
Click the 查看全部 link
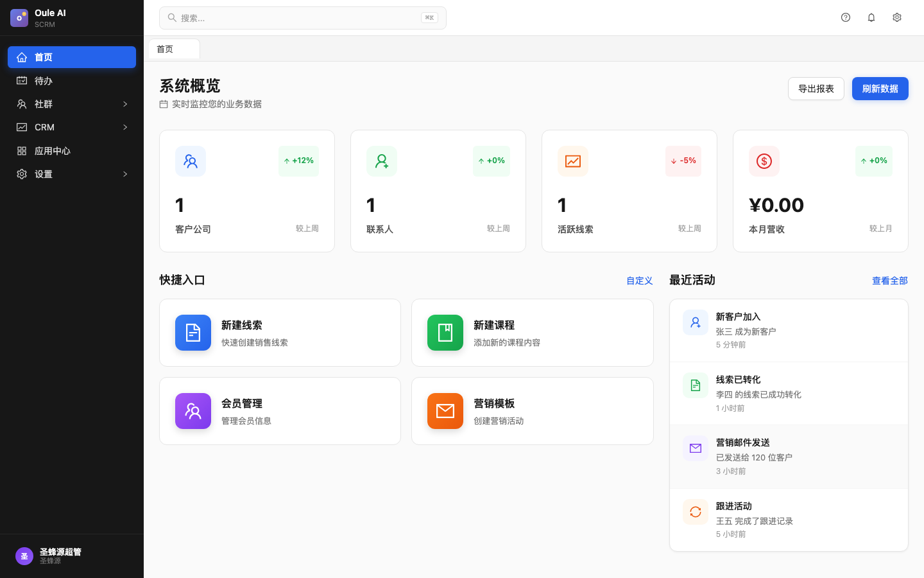pos(890,281)
